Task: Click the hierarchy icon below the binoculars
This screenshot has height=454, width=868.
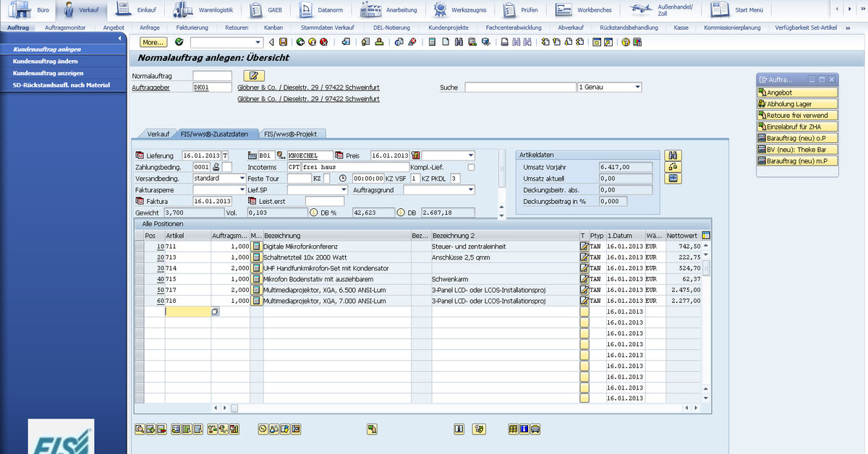Action: click(673, 167)
